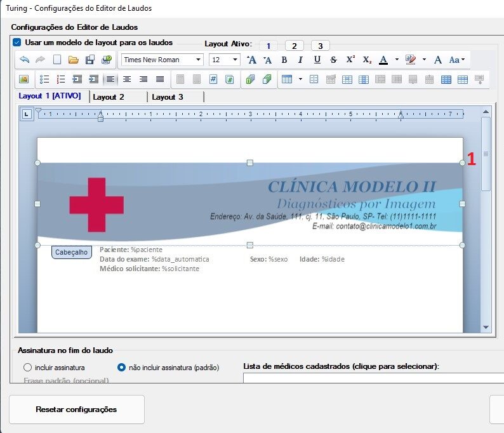This screenshot has width=504, height=433.
Task: Click the save diskette icon
Action: click(90, 60)
